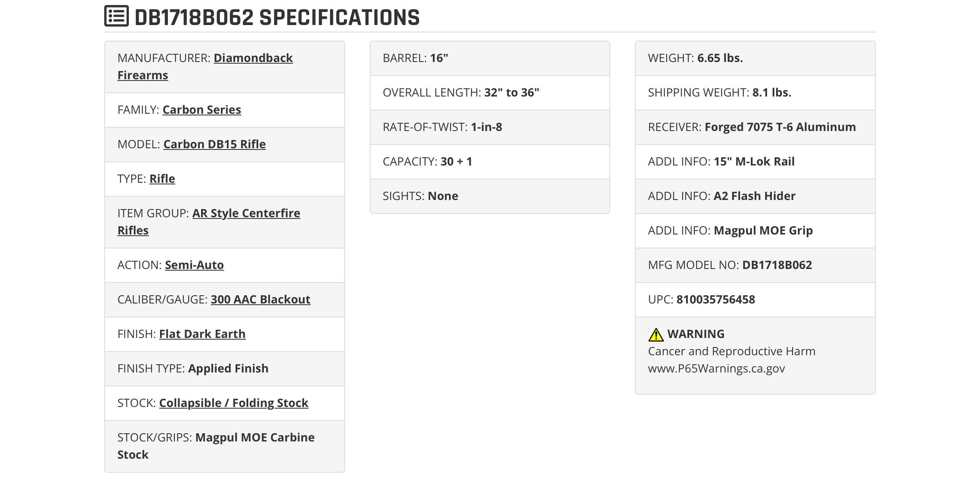The height and width of the screenshot is (485, 980).
Task: Click the www.P65Warnings.ca.gov warning text
Action: 717,368
